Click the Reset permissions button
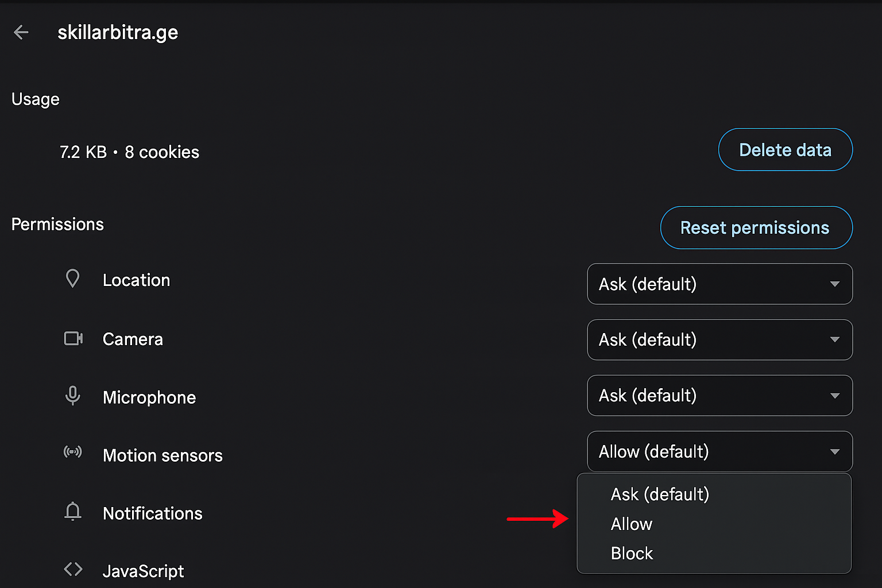 (x=756, y=227)
